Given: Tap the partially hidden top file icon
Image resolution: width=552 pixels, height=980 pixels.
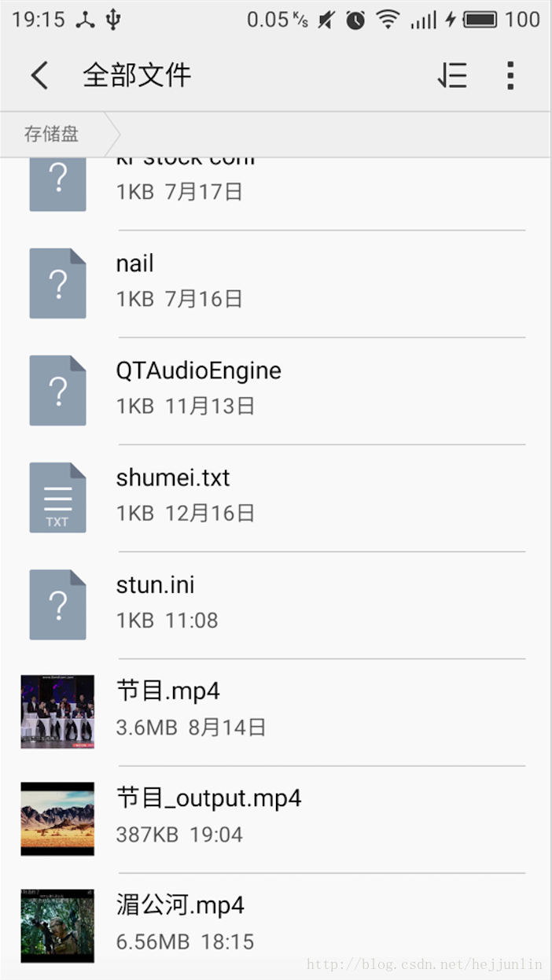Looking at the screenshot, I should 57,185.
